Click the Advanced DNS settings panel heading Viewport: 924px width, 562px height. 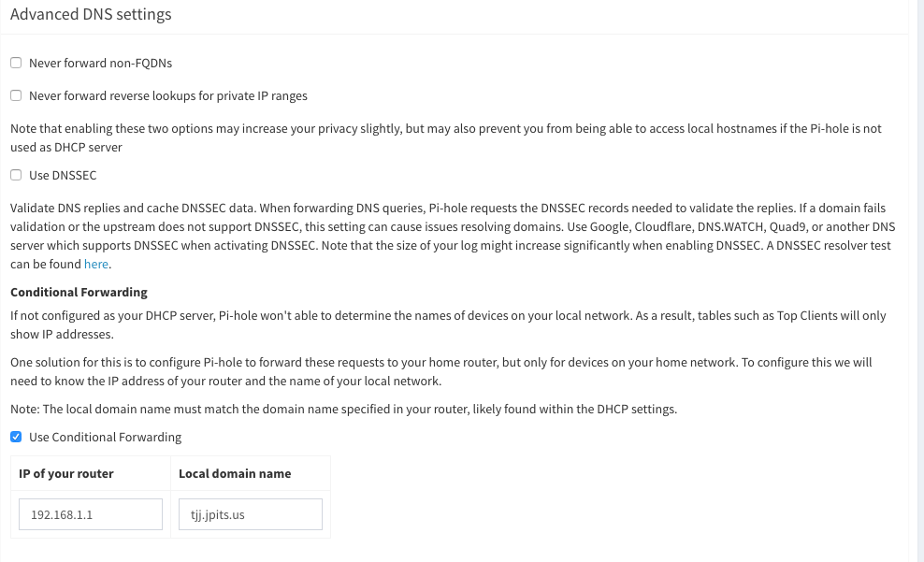pos(91,15)
